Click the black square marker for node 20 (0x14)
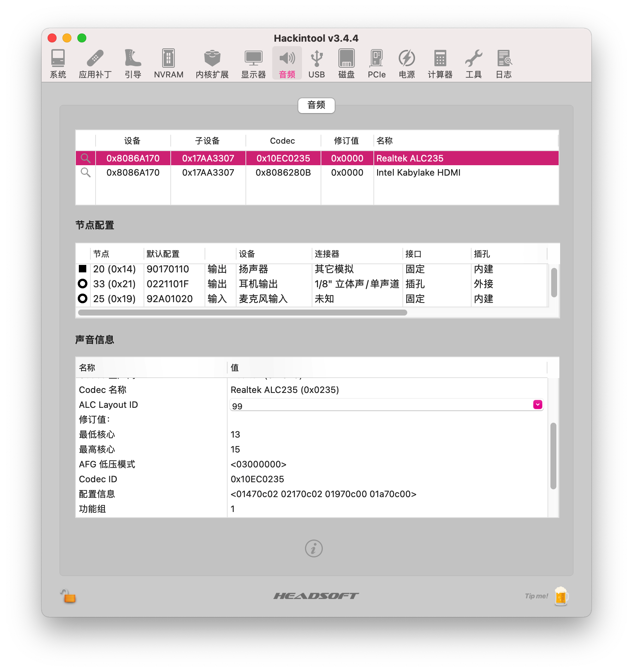633x672 pixels. (x=83, y=269)
